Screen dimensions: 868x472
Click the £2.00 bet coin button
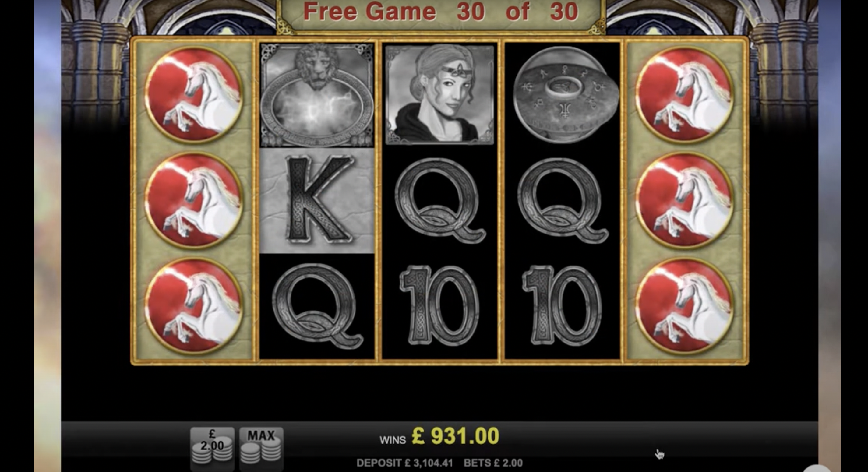point(212,448)
